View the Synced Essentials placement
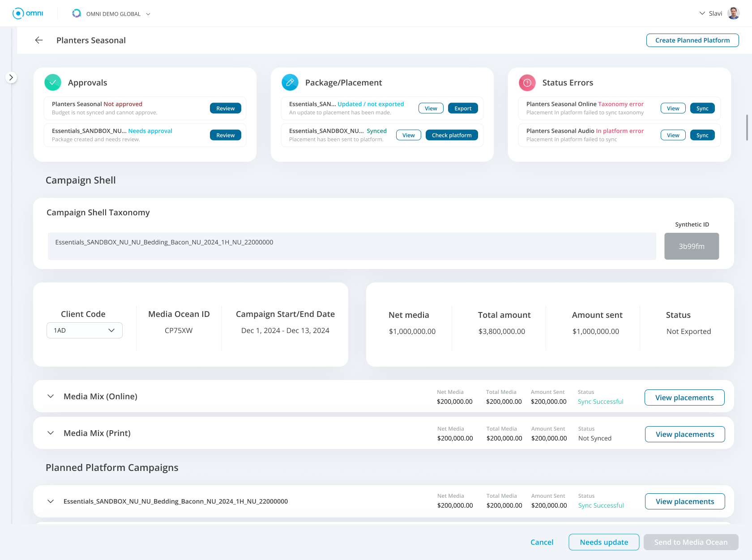Image resolution: width=752 pixels, height=560 pixels. [409, 135]
